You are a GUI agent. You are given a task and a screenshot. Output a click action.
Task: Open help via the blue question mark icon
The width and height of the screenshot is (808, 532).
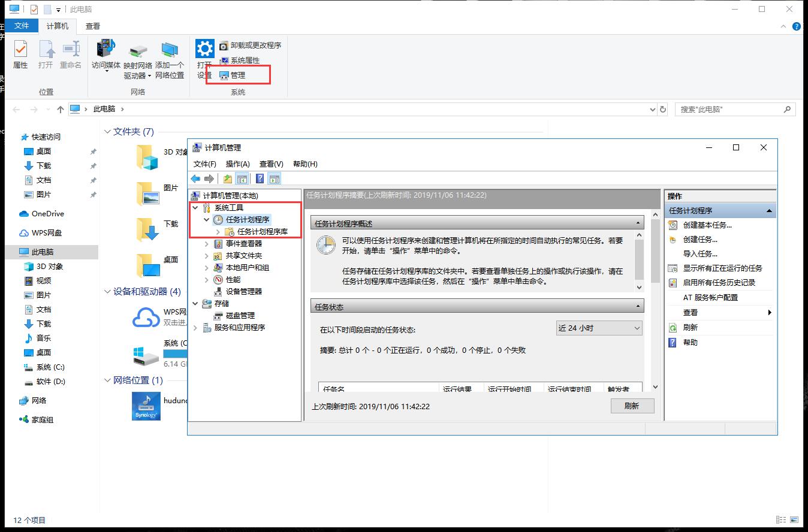pyautogui.click(x=260, y=178)
